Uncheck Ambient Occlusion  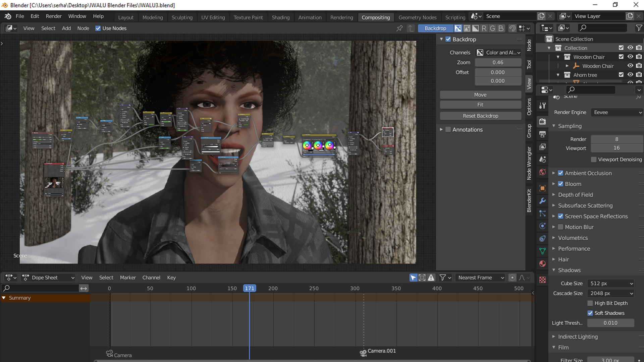560,173
